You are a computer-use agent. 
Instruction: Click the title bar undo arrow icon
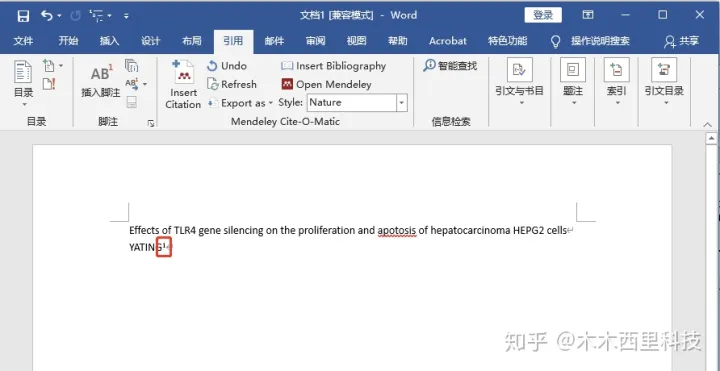pyautogui.click(x=46, y=16)
